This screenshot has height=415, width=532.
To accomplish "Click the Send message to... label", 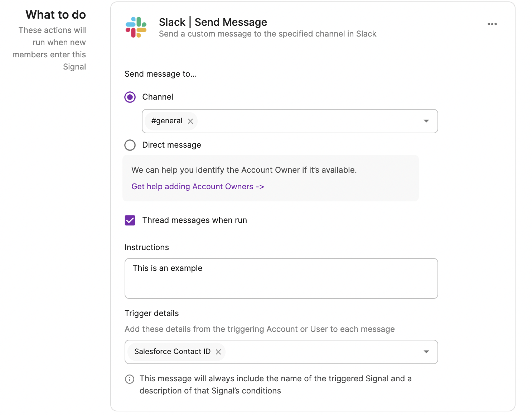I will pos(161,74).
